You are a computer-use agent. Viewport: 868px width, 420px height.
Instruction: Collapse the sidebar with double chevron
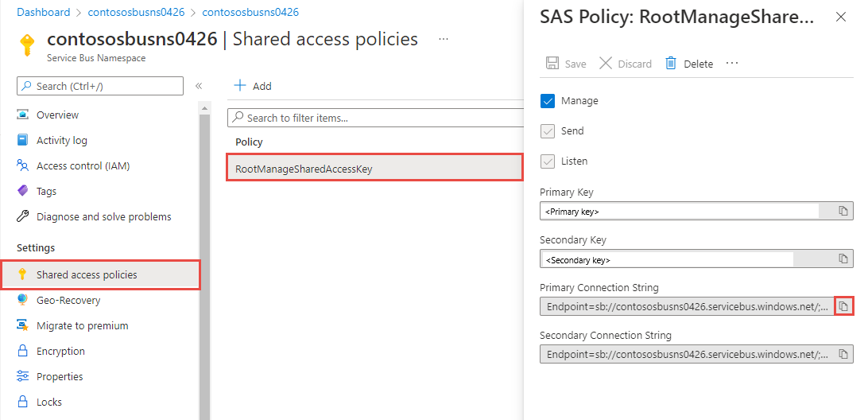click(x=199, y=86)
